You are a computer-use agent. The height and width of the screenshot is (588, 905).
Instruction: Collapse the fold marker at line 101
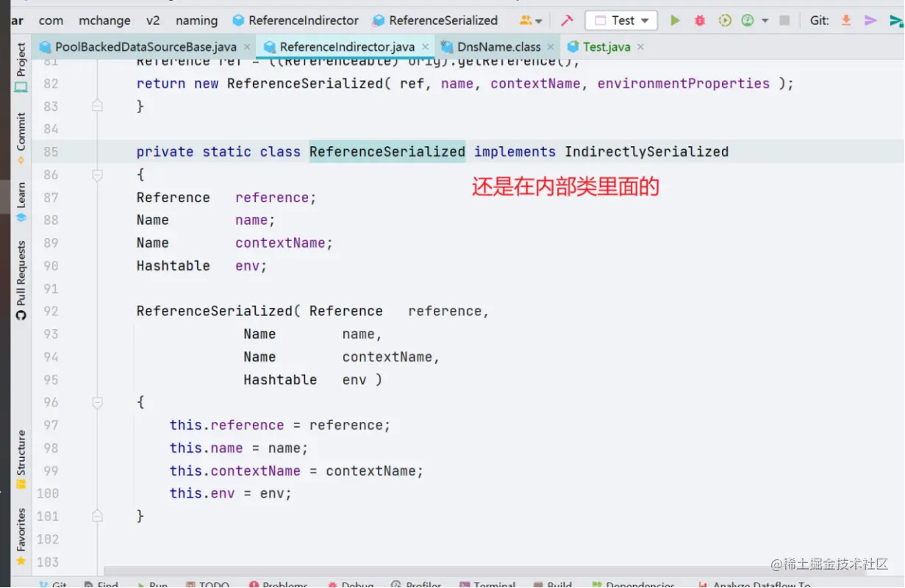pos(97,516)
